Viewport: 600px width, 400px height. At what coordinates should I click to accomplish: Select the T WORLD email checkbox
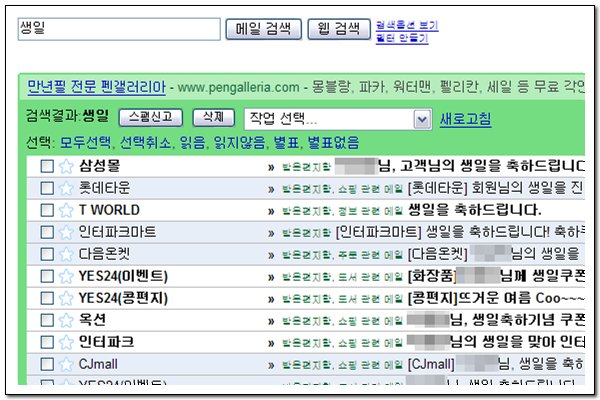click(x=47, y=210)
